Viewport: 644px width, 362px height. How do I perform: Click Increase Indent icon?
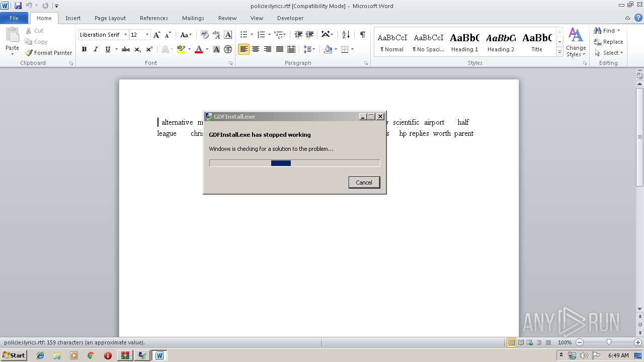click(310, 35)
